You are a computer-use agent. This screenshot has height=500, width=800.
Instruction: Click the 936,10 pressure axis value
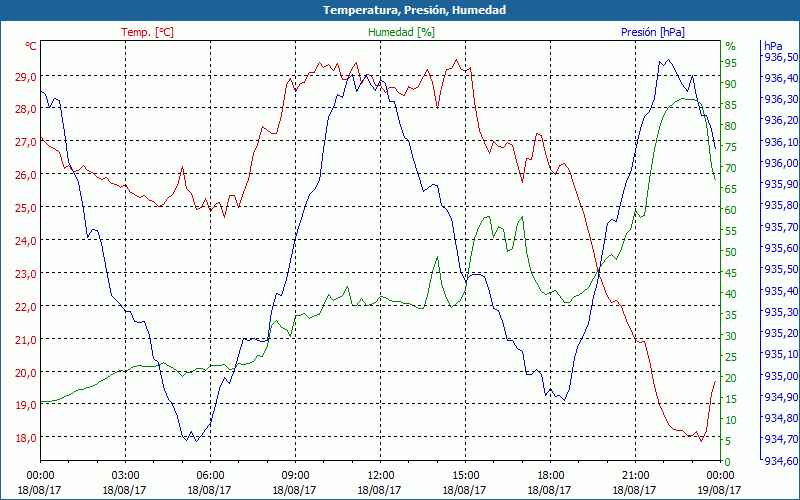(x=779, y=142)
